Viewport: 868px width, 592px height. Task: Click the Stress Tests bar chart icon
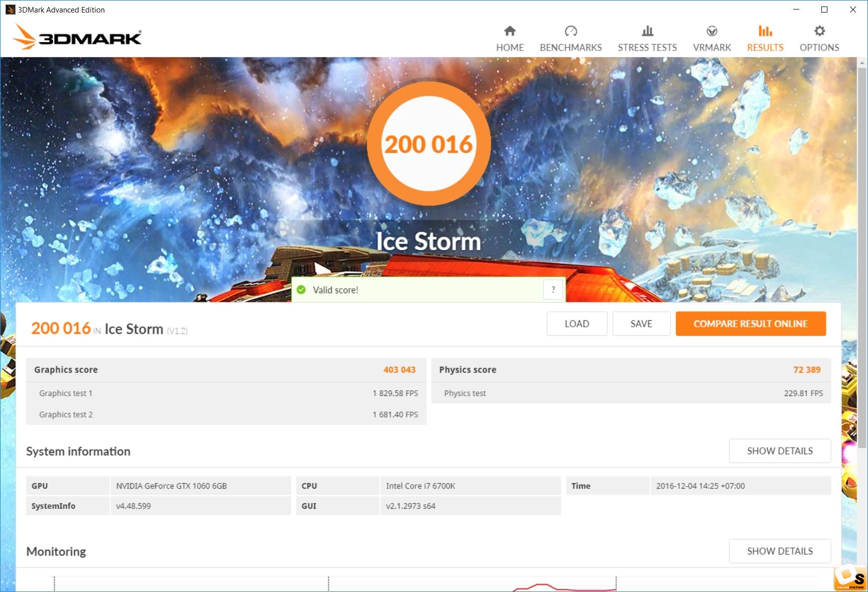pyautogui.click(x=647, y=31)
